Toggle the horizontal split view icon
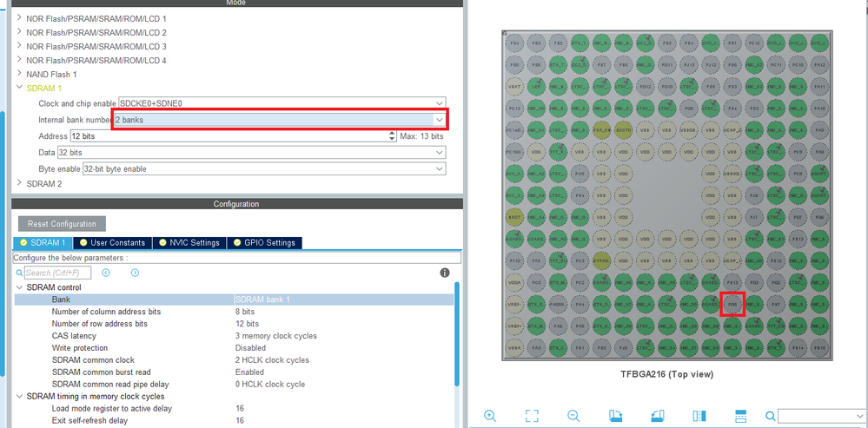 point(741,416)
